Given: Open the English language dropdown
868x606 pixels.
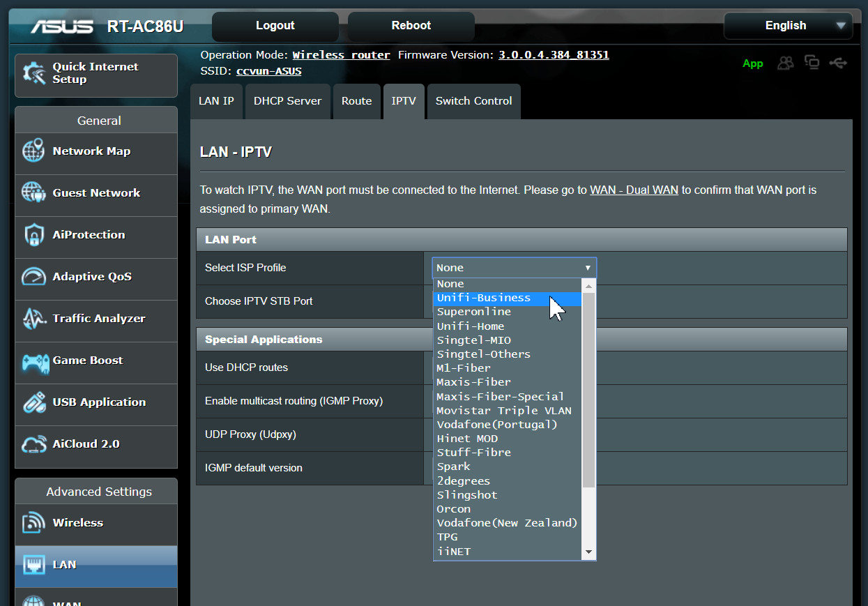Looking at the screenshot, I should pyautogui.click(x=788, y=26).
